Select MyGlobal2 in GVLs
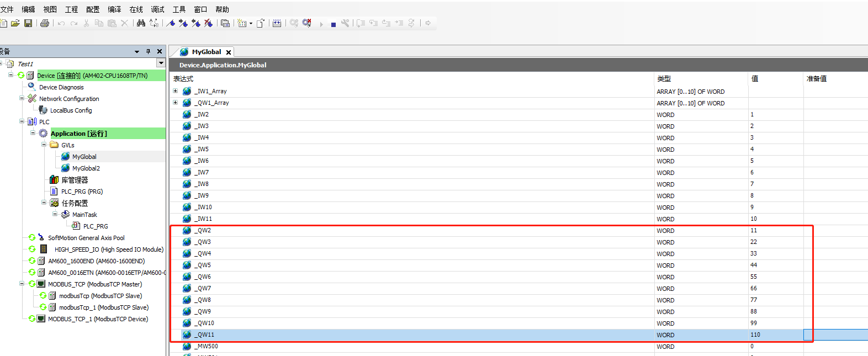868x356 pixels. [x=86, y=168]
